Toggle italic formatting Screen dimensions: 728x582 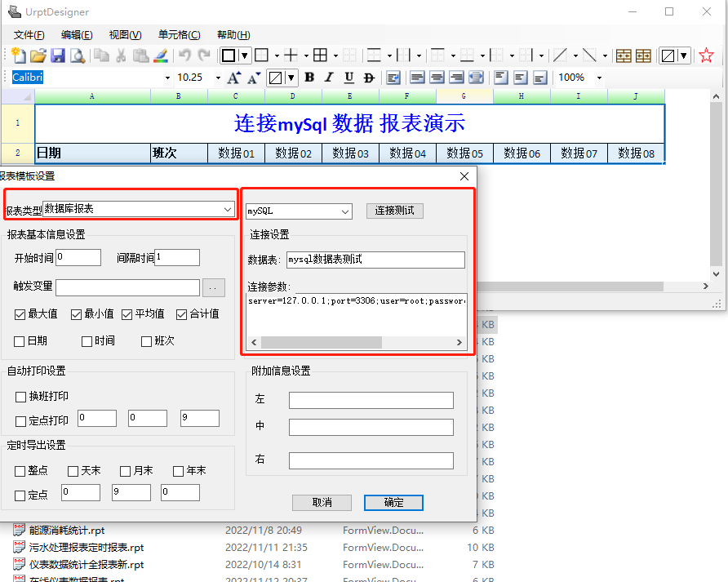point(329,78)
